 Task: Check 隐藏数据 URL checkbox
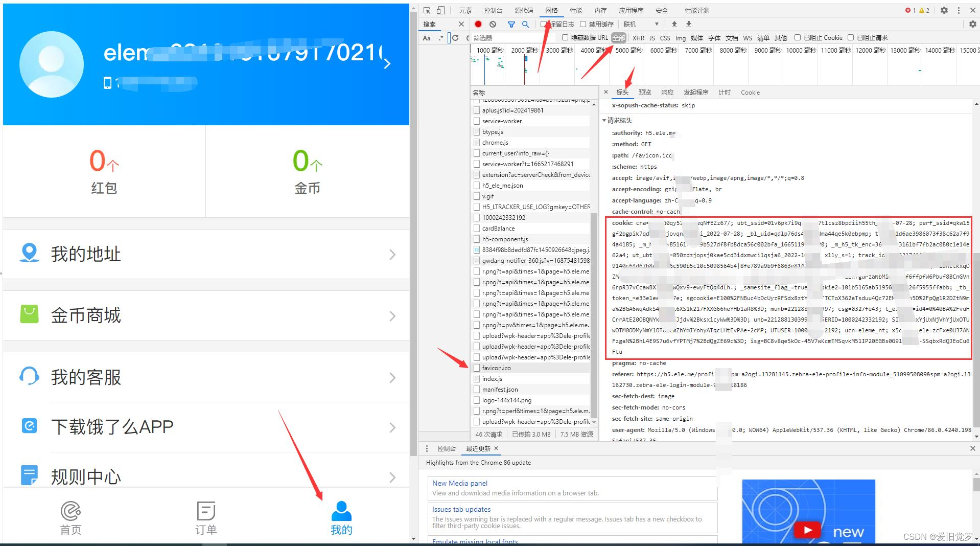coord(565,37)
